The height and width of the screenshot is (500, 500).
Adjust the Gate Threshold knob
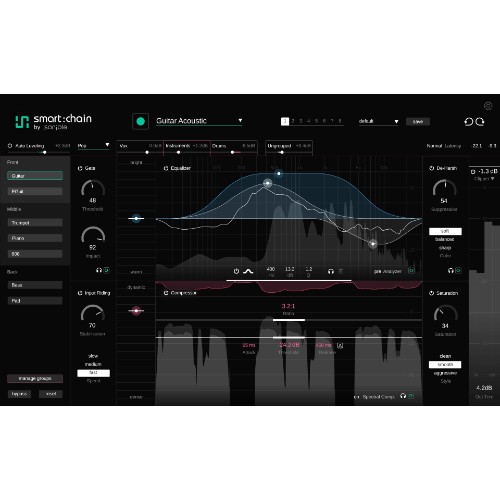point(93,189)
